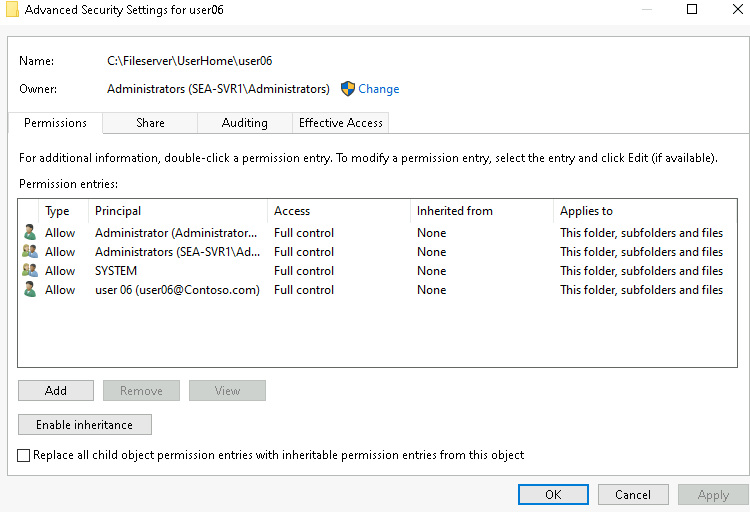
Task: Confirm with the OK button
Action: pyautogui.click(x=553, y=494)
